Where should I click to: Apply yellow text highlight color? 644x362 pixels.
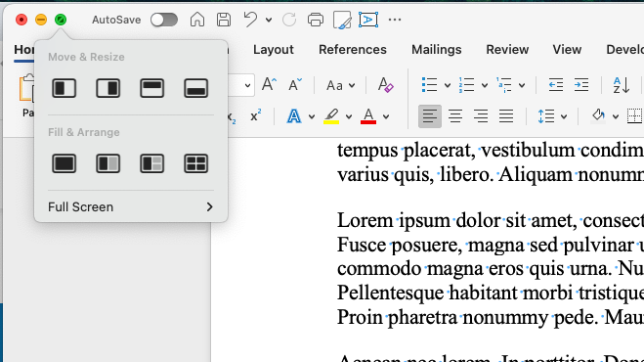[x=331, y=116]
